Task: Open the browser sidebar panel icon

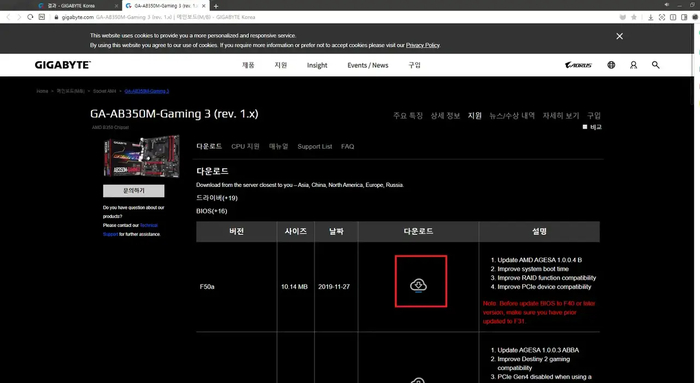Action: click(x=684, y=17)
